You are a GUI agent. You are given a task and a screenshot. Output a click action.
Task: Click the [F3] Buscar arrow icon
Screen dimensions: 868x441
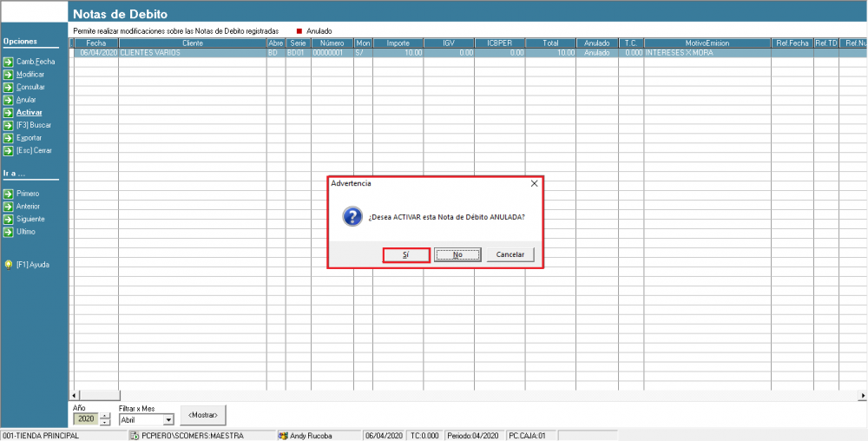(x=8, y=125)
